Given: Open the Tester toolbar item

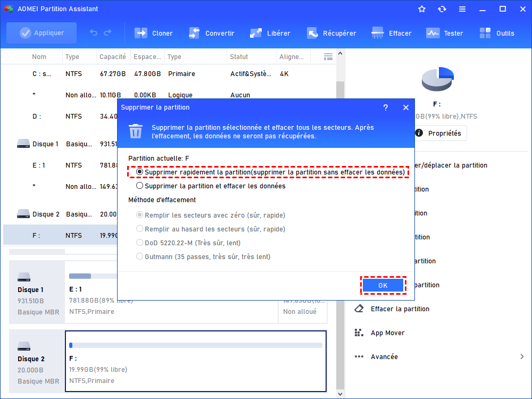Looking at the screenshot, I should click(444, 33).
